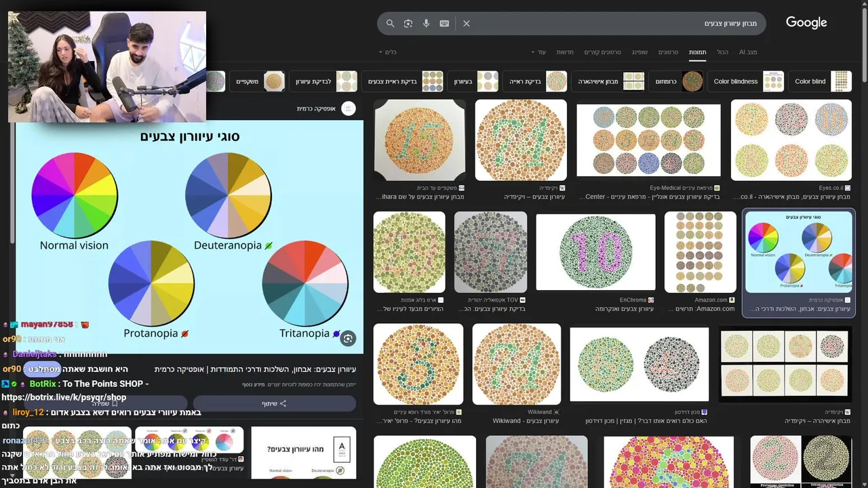Open Eye-Medical grid of twelve plates thumbnail
868x488 pixels.
click(648, 140)
